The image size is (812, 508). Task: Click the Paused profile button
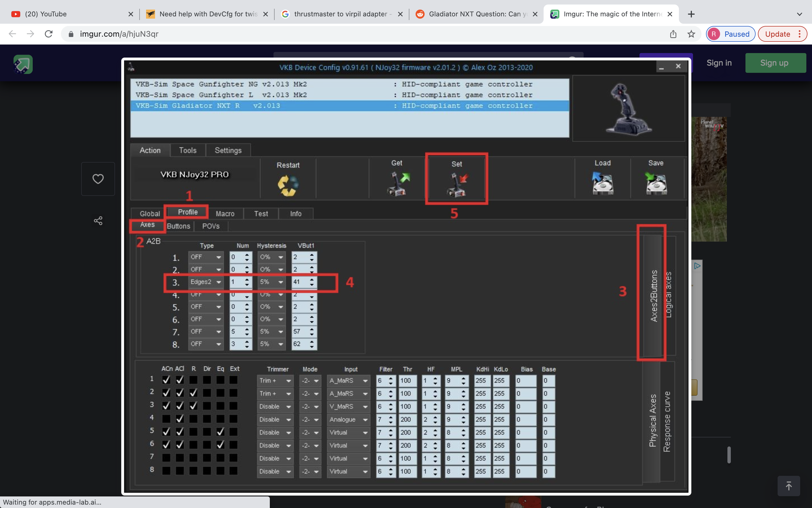(730, 34)
